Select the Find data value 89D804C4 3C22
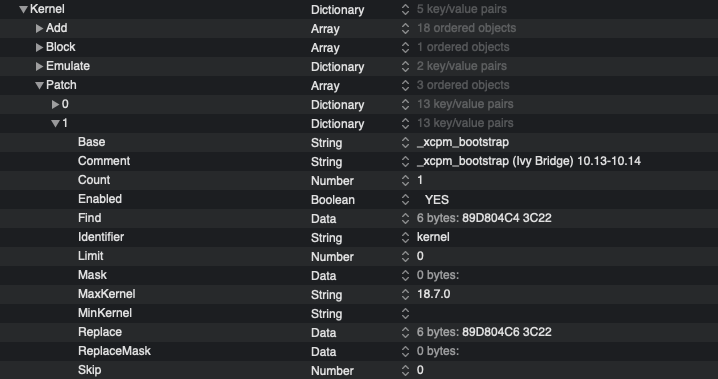Viewport: 718px width, 379px height. coord(506,218)
